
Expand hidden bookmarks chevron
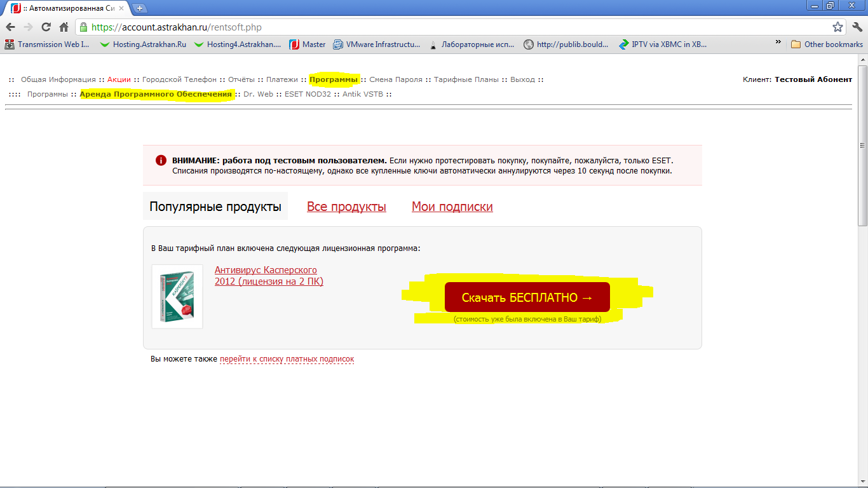pos(778,43)
